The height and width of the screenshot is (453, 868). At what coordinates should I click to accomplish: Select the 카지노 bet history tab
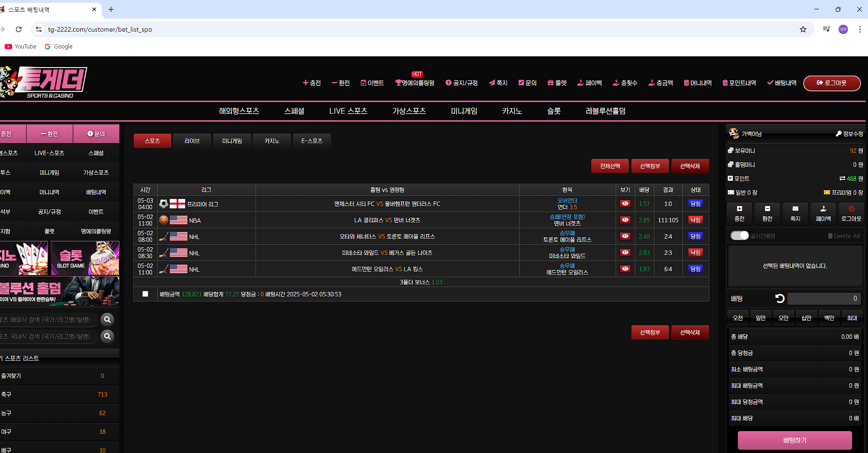[271, 141]
